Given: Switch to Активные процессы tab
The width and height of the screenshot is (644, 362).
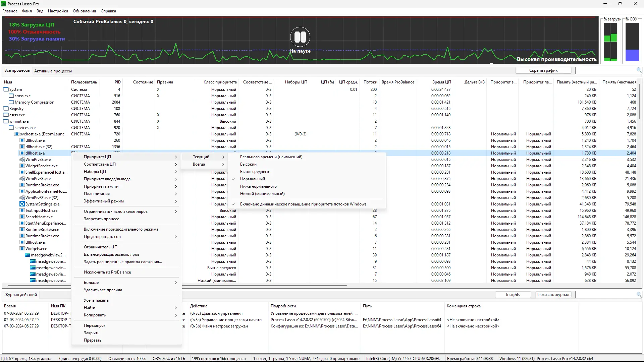Looking at the screenshot, I should coord(53,71).
